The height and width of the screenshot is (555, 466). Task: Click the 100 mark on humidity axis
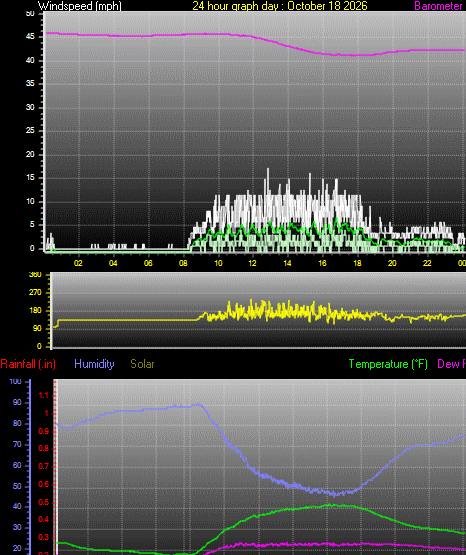point(15,382)
